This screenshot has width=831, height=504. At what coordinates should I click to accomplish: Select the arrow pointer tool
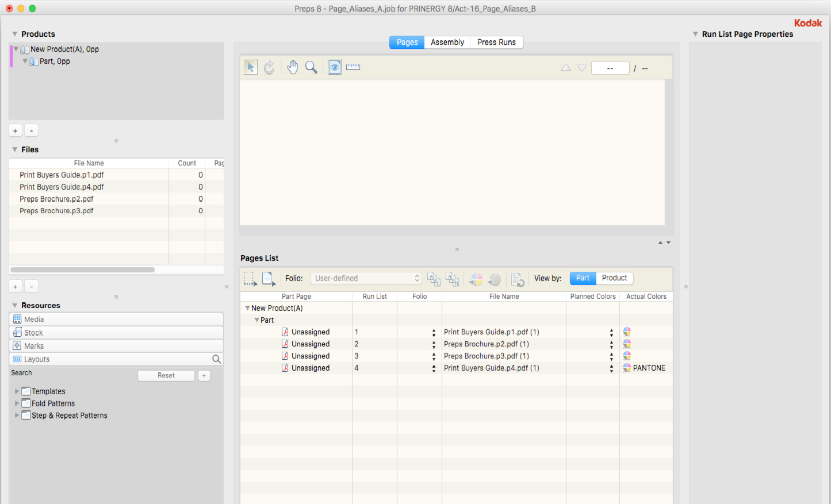coord(250,67)
